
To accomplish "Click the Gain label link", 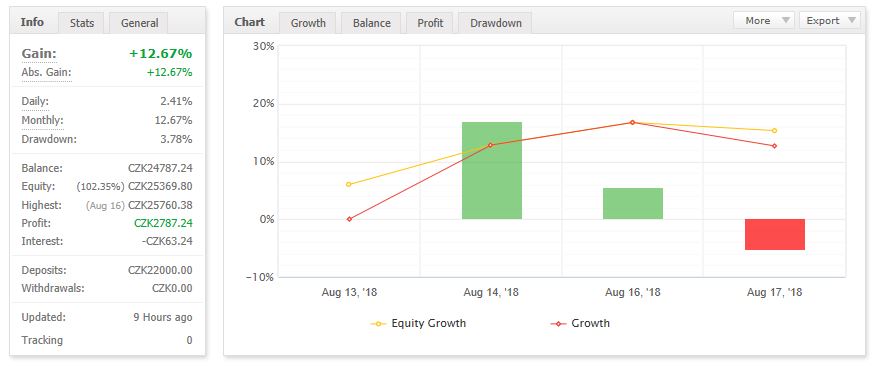I will 39,54.
